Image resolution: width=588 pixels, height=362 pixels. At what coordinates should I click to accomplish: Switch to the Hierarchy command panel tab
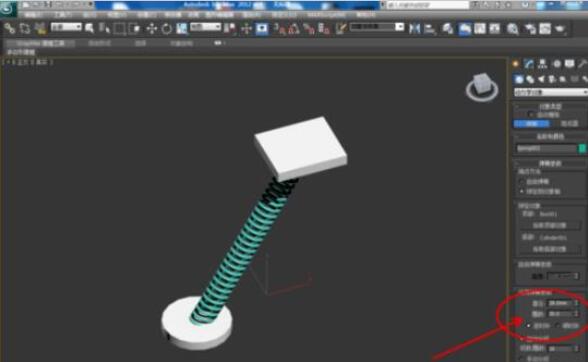[x=543, y=64]
